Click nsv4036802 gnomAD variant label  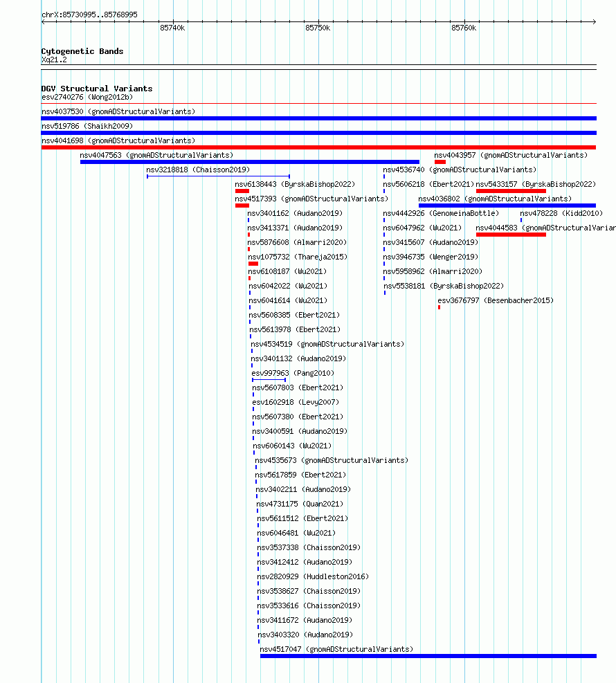(x=495, y=199)
